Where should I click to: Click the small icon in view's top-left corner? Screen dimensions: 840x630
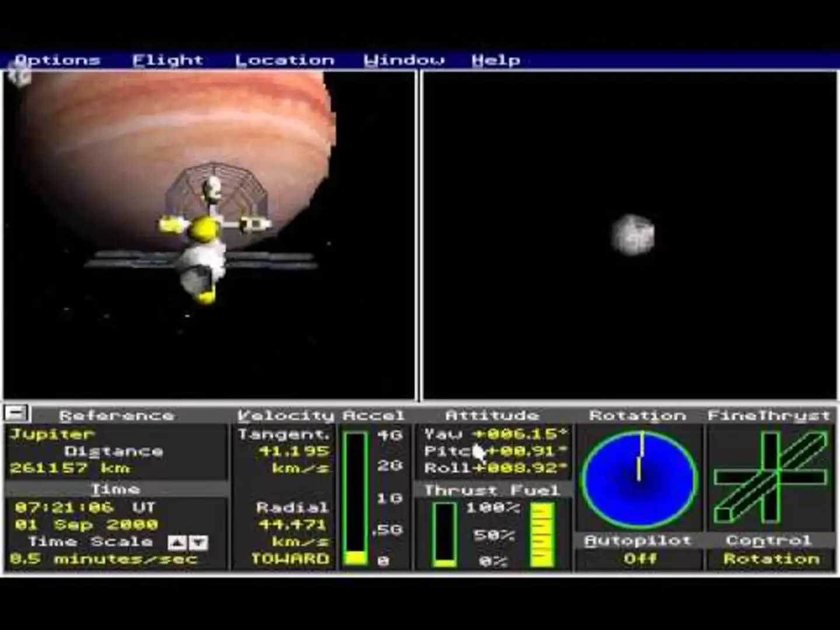tap(19, 76)
